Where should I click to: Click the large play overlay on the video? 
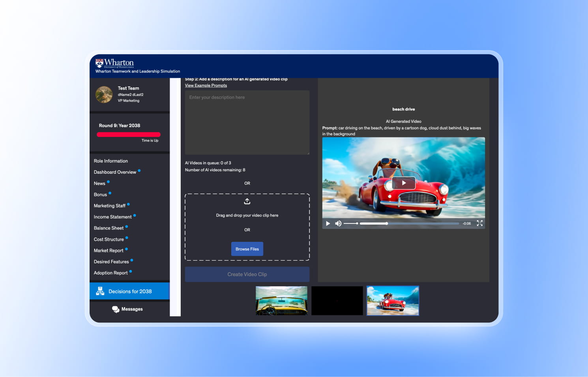coord(403,183)
